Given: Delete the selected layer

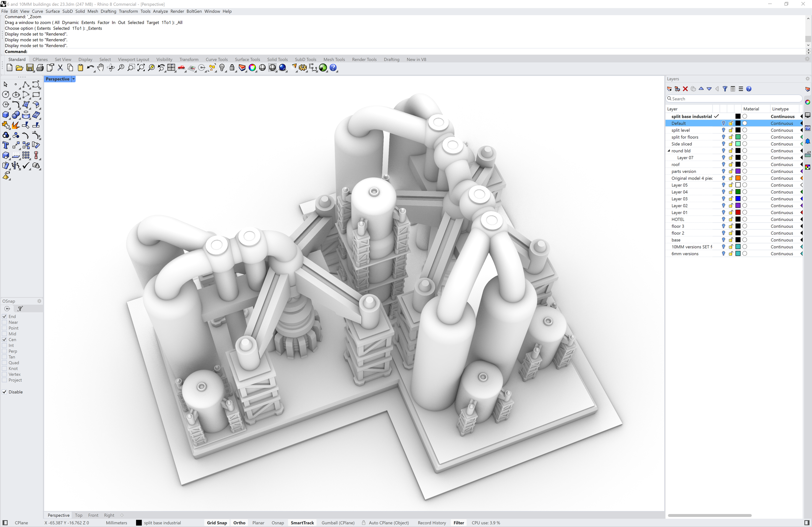Looking at the screenshot, I should [685, 89].
